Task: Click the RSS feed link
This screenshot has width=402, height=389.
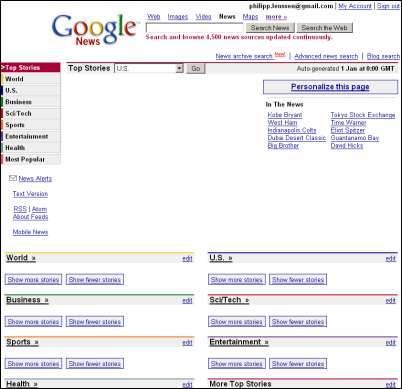Action: (x=20, y=209)
